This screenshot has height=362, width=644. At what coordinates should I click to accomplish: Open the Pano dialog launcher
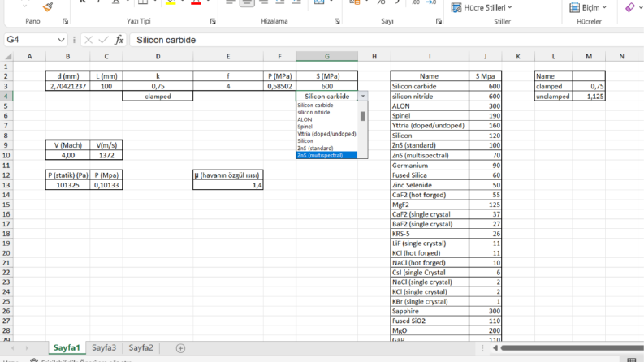(65, 21)
